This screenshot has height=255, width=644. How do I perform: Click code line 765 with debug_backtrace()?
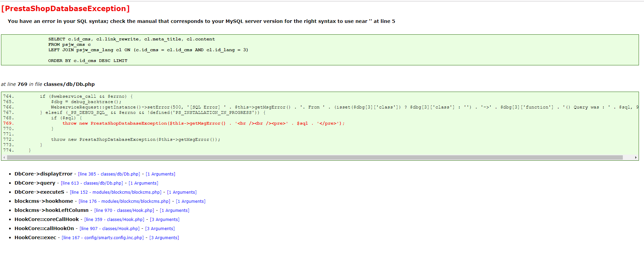click(x=86, y=102)
